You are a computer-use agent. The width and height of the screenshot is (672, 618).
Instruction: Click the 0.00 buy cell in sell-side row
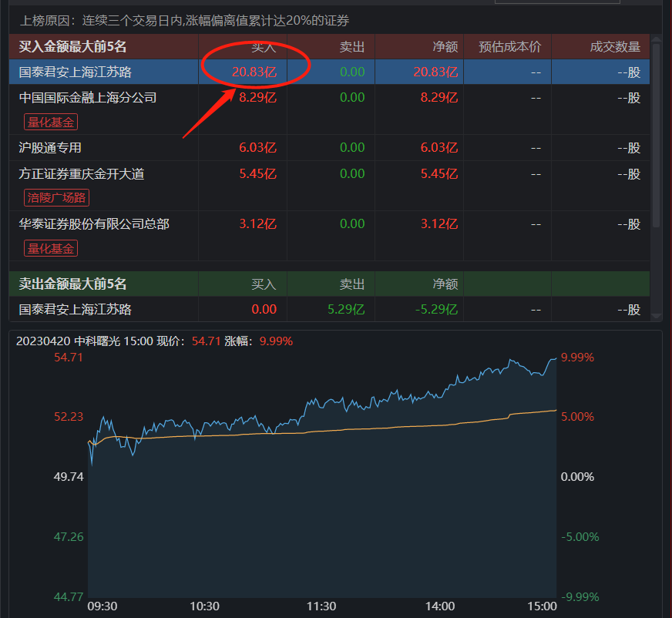(264, 310)
